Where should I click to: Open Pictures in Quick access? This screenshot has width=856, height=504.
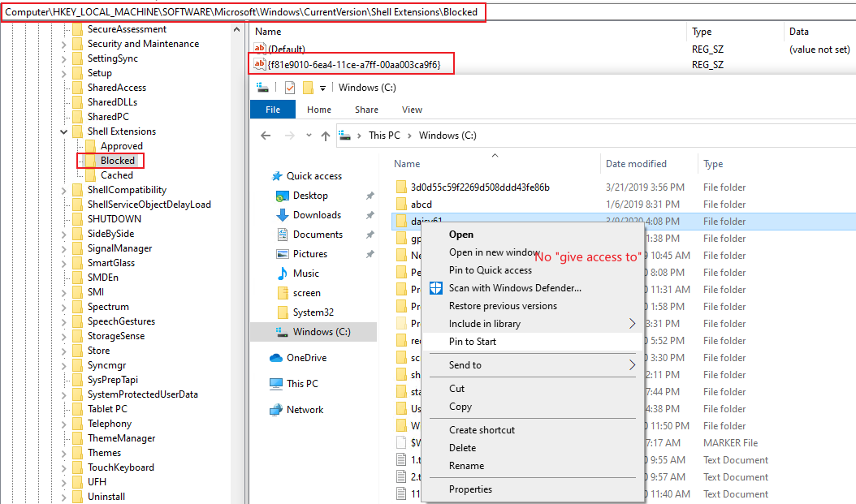309,254
